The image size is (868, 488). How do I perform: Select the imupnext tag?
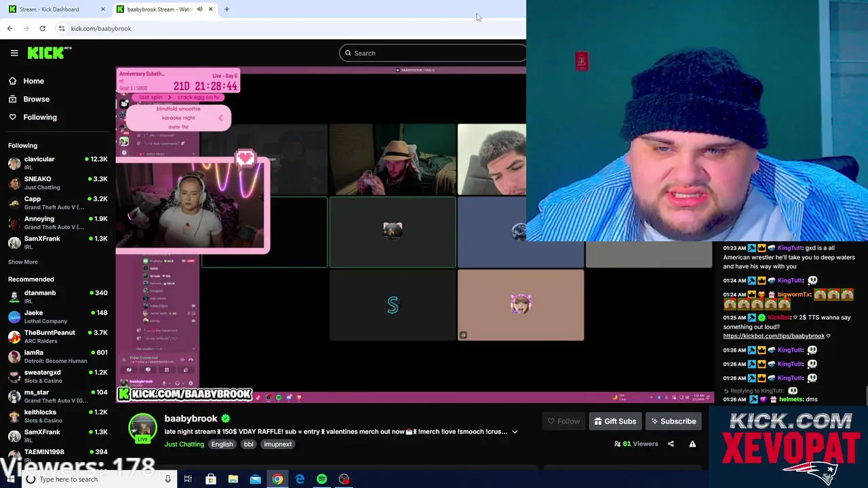pos(277,444)
